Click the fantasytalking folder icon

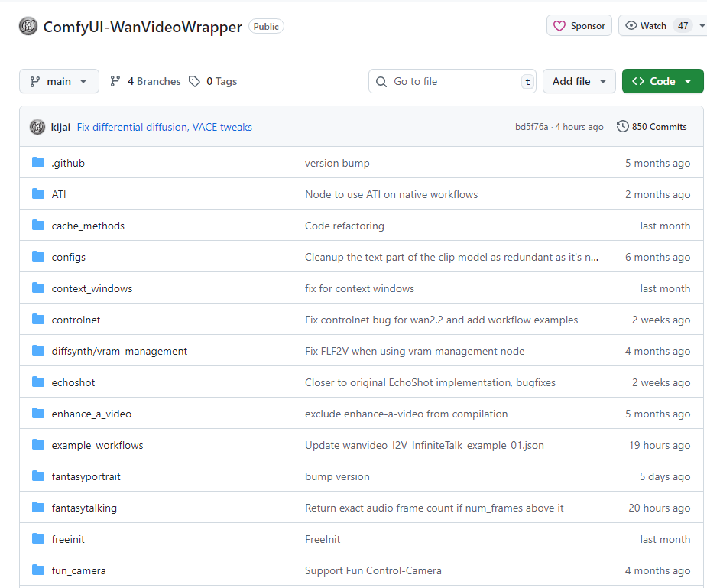click(38, 507)
